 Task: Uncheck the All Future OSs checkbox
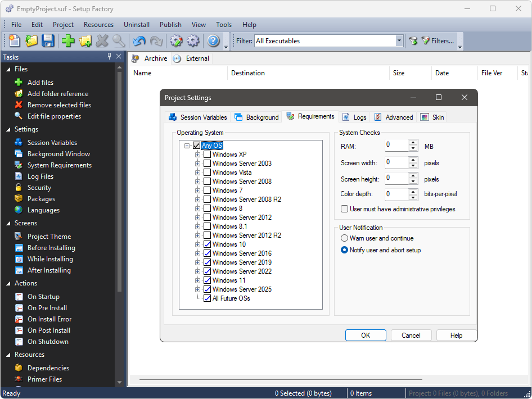pyautogui.click(x=207, y=298)
